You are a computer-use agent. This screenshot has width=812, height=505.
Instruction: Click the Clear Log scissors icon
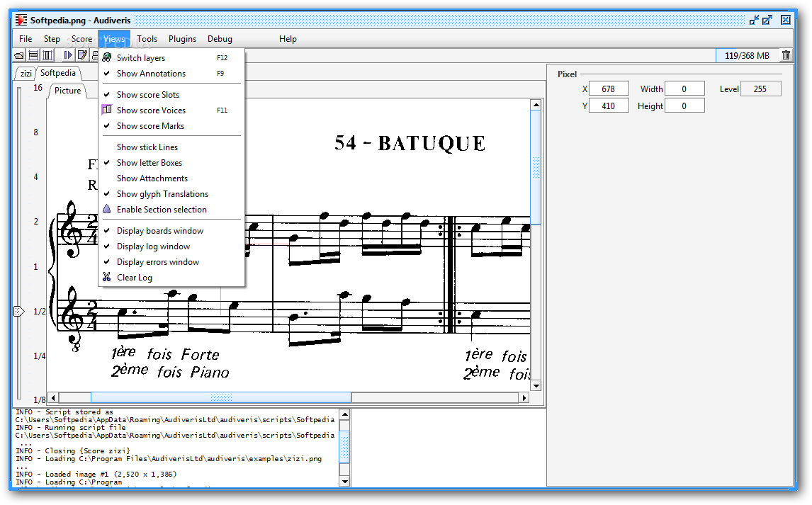[107, 277]
